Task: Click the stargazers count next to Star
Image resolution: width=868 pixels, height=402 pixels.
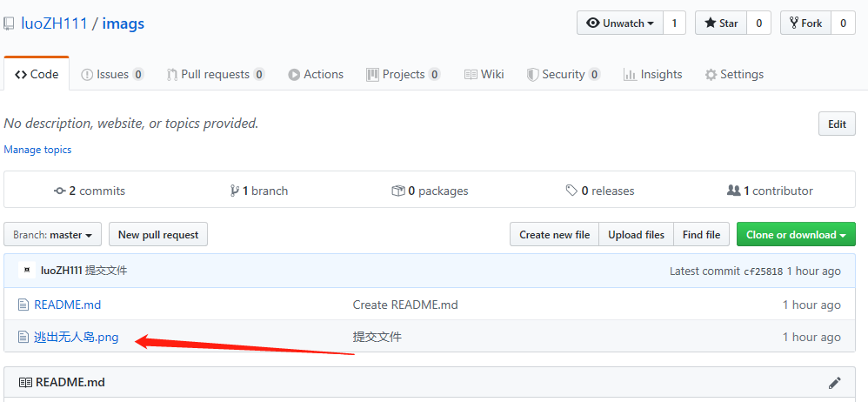Action: point(759,23)
